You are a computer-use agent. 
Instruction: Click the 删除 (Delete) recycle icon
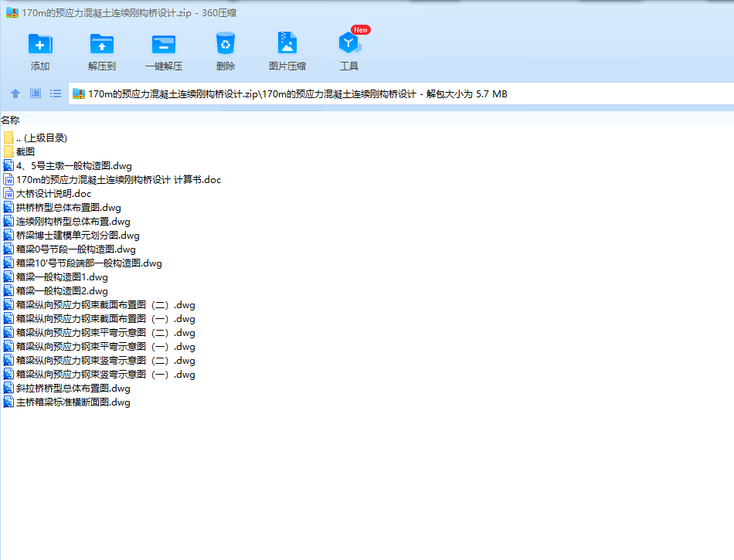(x=225, y=43)
